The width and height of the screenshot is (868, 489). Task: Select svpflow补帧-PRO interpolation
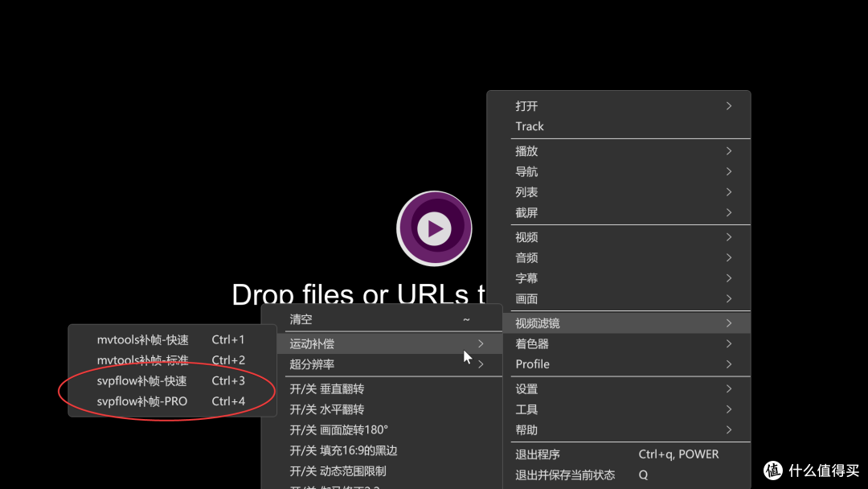(x=172, y=401)
